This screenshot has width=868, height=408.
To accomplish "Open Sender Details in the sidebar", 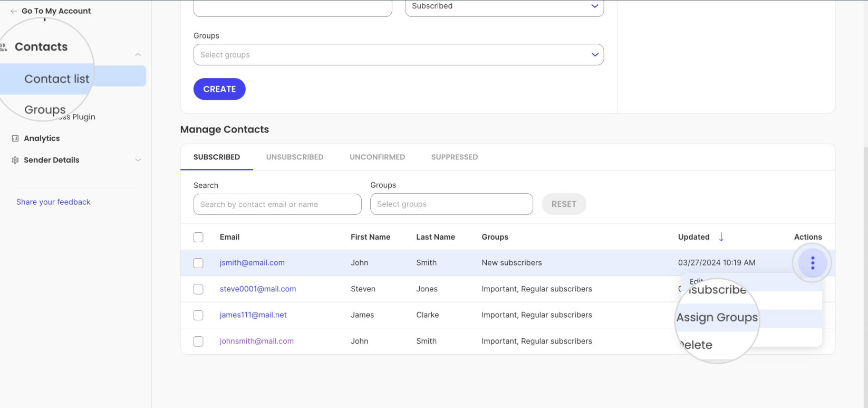I will pos(52,160).
